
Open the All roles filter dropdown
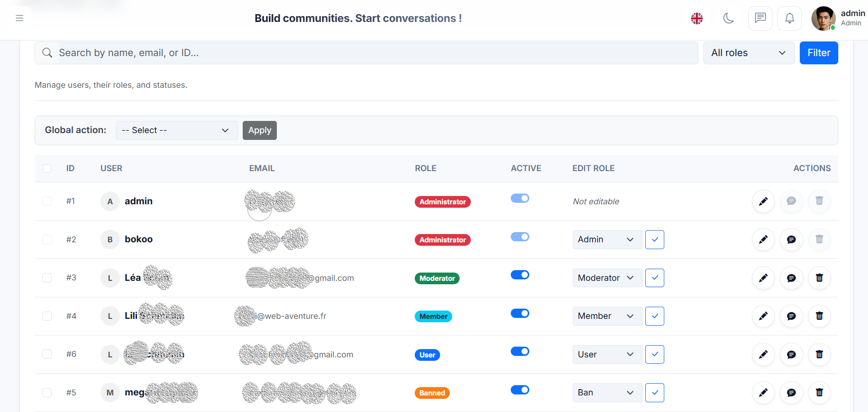pyautogui.click(x=749, y=53)
